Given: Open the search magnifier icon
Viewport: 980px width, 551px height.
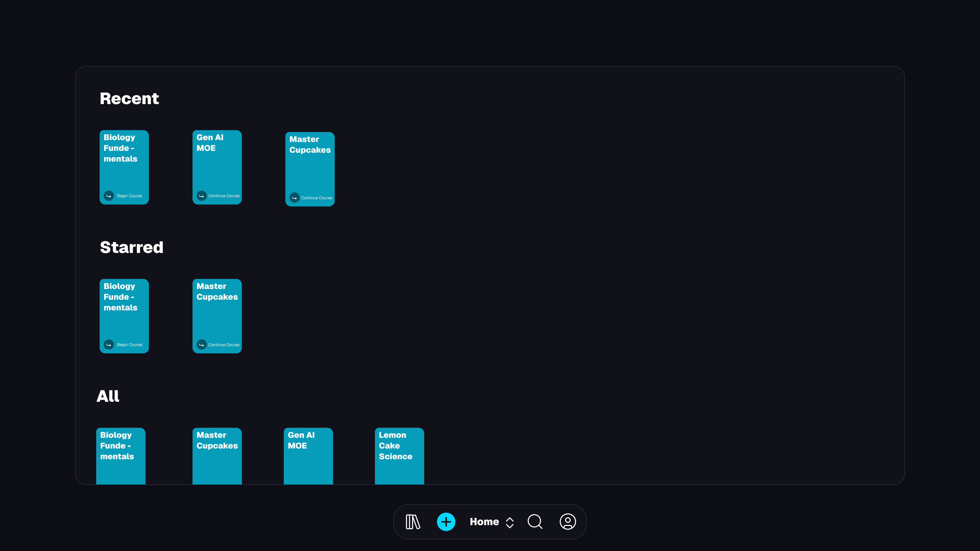Looking at the screenshot, I should pos(535,522).
